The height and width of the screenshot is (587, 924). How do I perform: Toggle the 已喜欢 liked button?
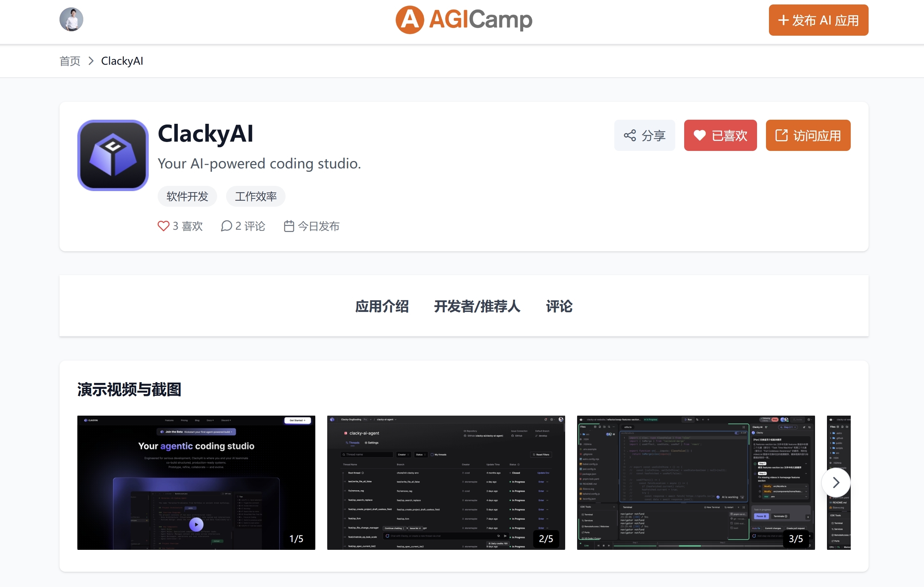coord(720,135)
